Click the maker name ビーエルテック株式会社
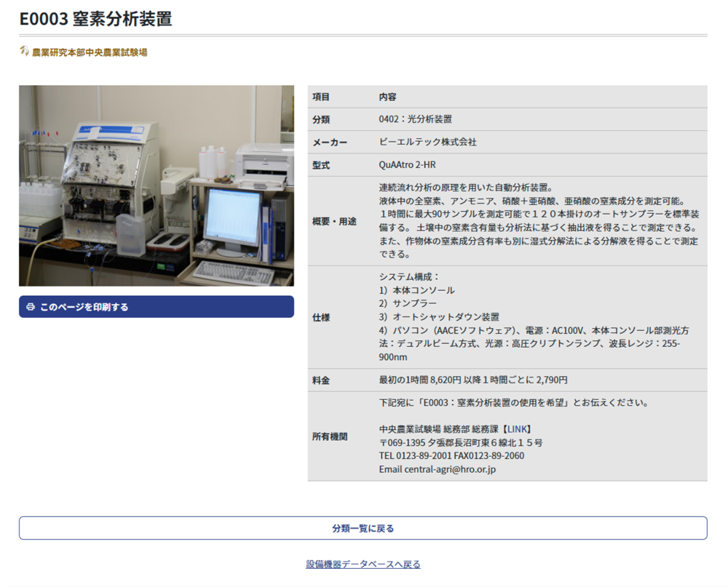728x587 pixels. click(427, 143)
